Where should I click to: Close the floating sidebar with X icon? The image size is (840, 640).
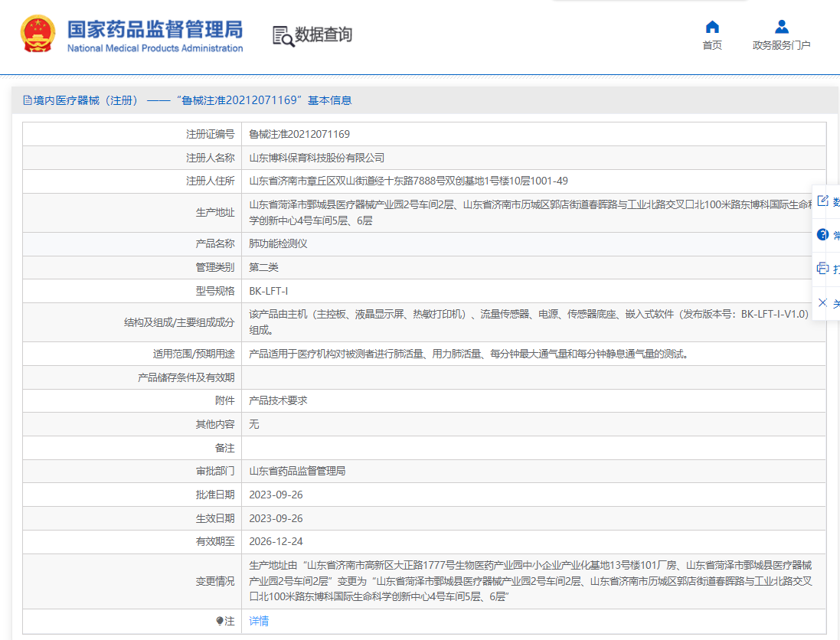pyautogui.click(x=822, y=302)
